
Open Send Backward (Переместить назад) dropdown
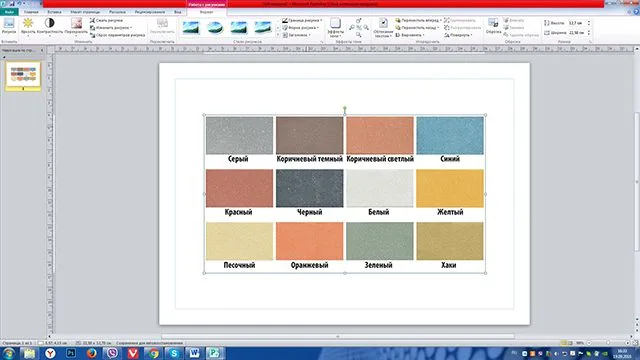[x=417, y=28]
